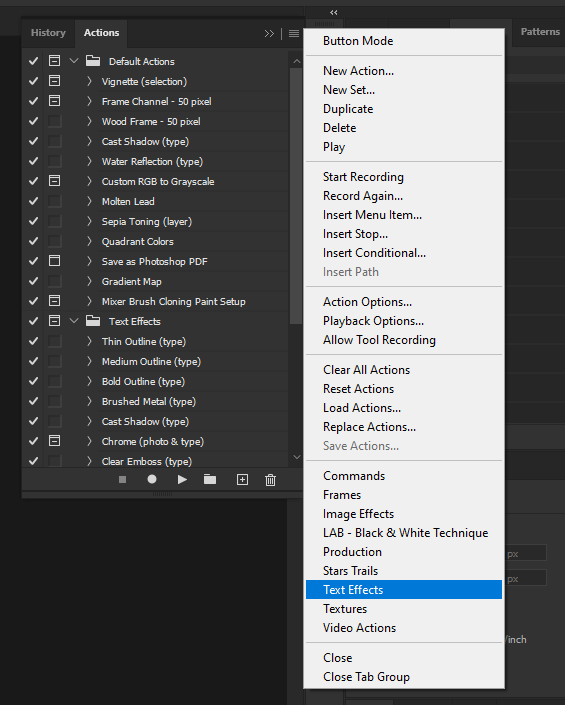Image resolution: width=565 pixels, height=705 pixels.
Task: Create new action with plus icon
Action: tap(242, 480)
